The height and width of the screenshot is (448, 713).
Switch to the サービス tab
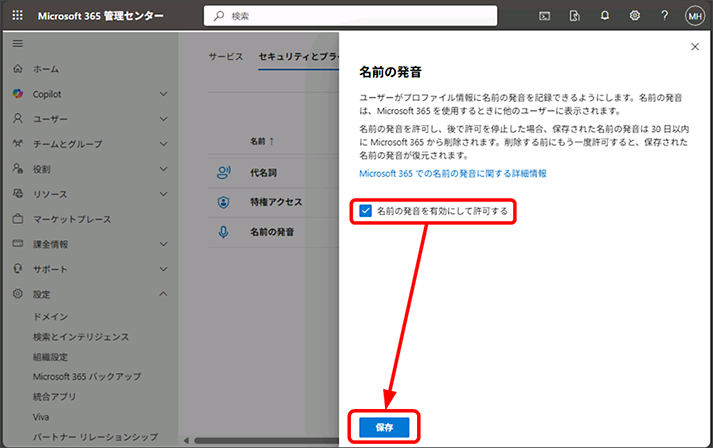[226, 56]
